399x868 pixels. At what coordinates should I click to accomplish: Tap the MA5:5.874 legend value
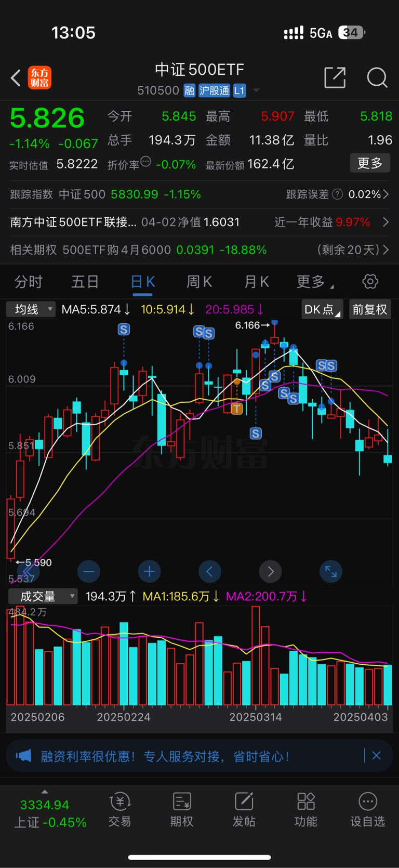click(x=96, y=310)
